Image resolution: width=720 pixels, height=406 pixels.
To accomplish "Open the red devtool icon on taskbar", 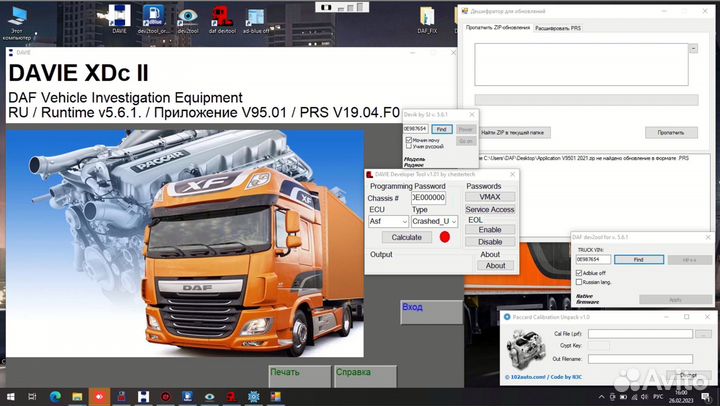I will coord(231,396).
